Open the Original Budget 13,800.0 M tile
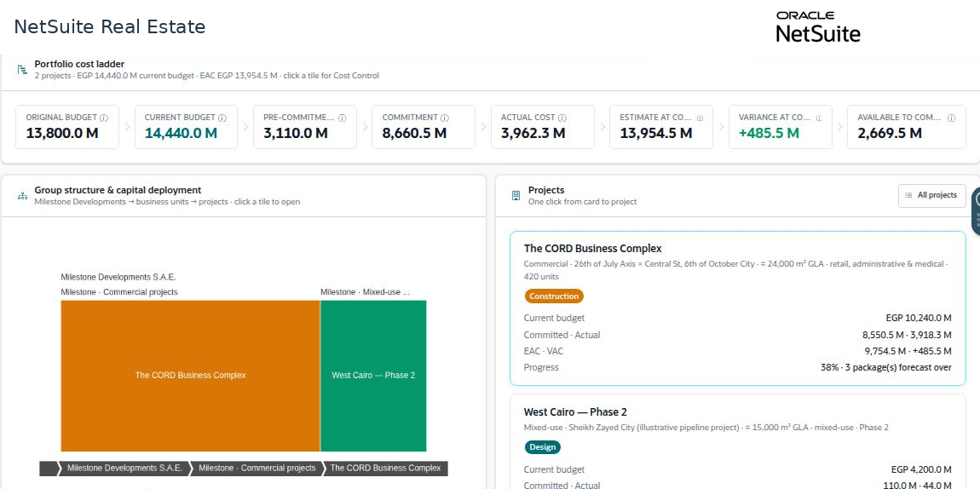Image resolution: width=980 pixels, height=489 pixels. (x=66, y=127)
